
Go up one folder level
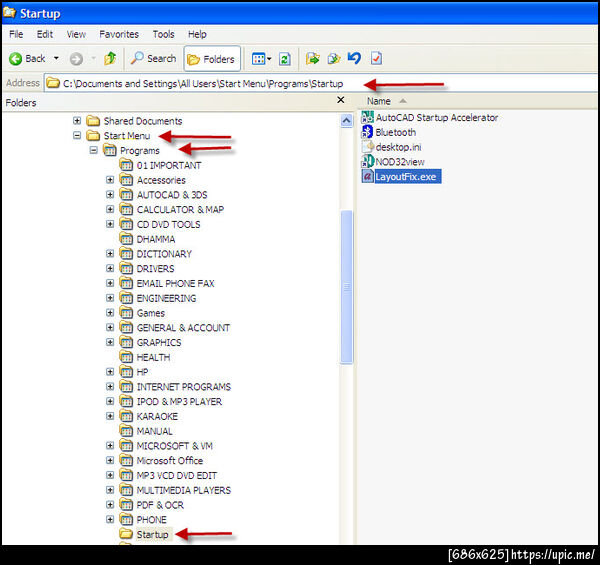110,59
